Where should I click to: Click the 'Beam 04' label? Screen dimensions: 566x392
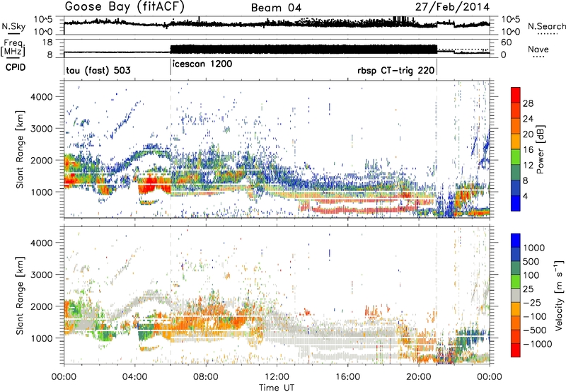276,8
